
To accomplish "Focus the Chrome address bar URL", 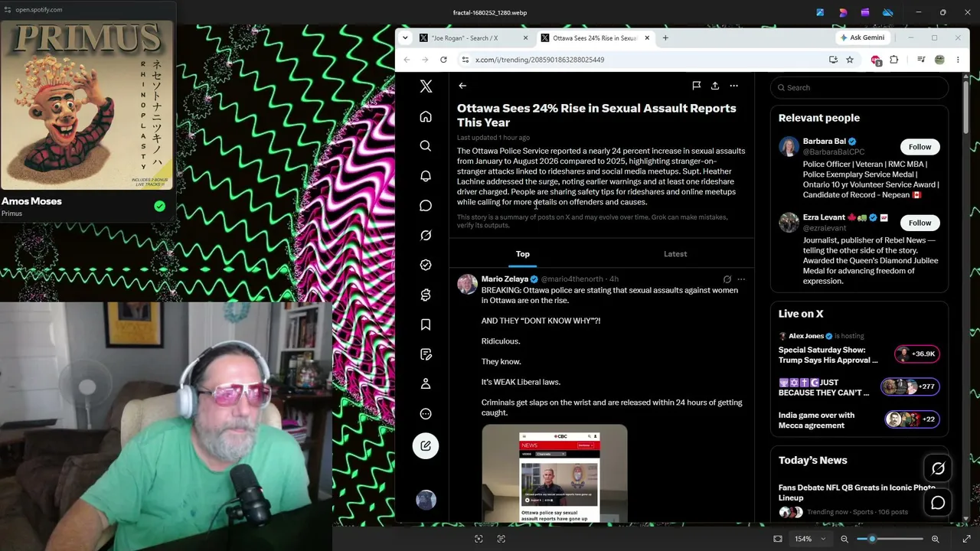I will click(539, 60).
